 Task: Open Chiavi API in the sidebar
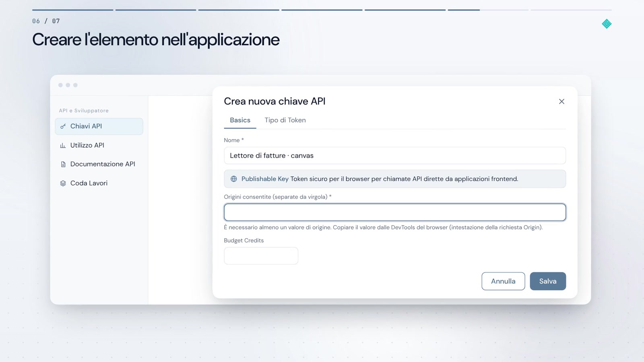[x=99, y=126]
